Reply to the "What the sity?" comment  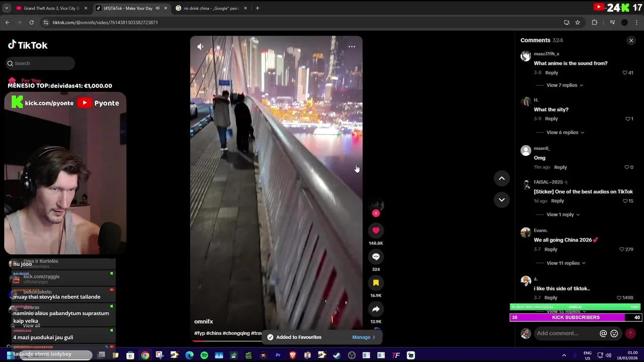pyautogui.click(x=551, y=119)
